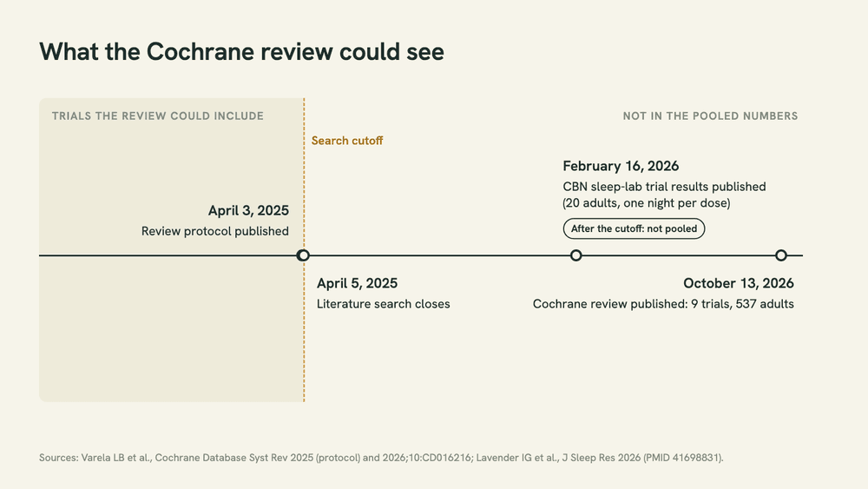Viewport: 868px width, 489px height.
Task: Click the 'Search cutoff' label
Action: coord(347,141)
